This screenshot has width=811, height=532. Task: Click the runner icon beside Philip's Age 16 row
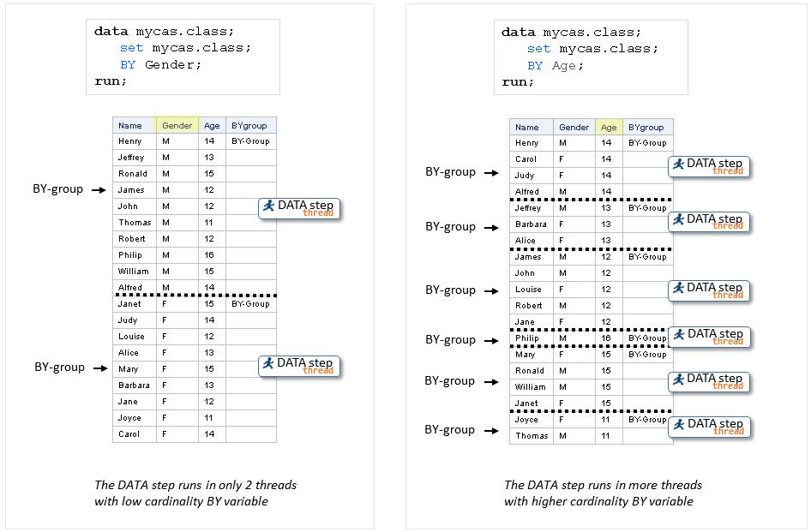(679, 334)
